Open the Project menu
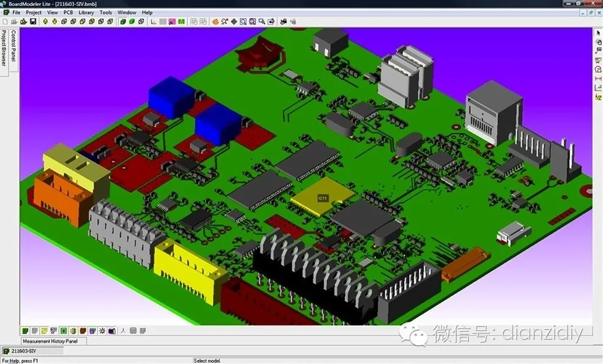603x364 pixels. [34, 12]
